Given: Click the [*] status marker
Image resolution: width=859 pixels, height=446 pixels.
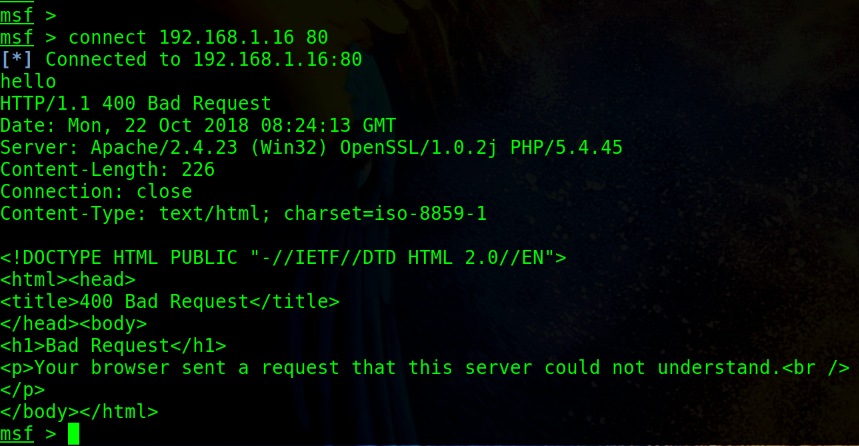Looking at the screenshot, I should (16, 59).
